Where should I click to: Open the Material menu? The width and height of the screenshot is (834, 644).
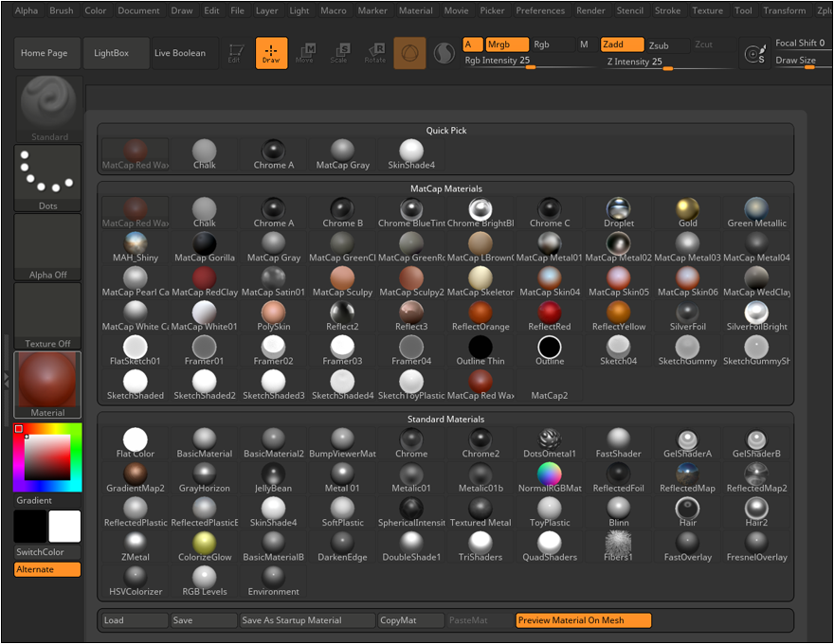tap(415, 10)
